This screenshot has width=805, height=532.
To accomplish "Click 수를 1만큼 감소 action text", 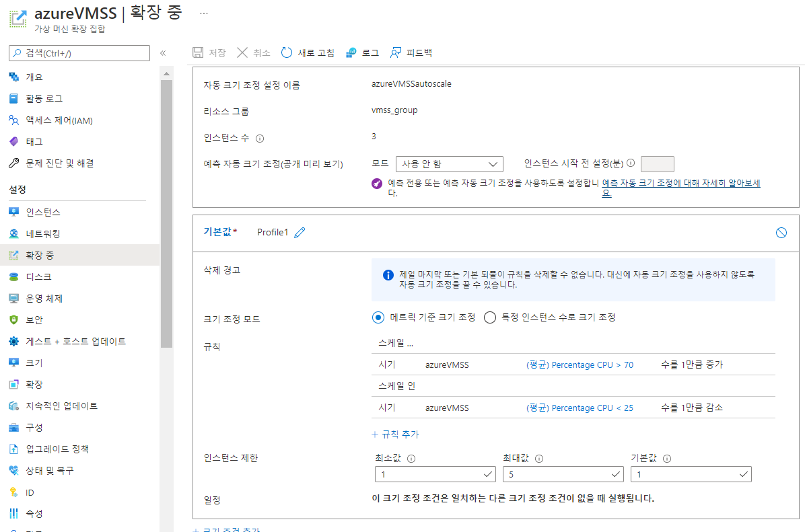I will coord(691,408).
